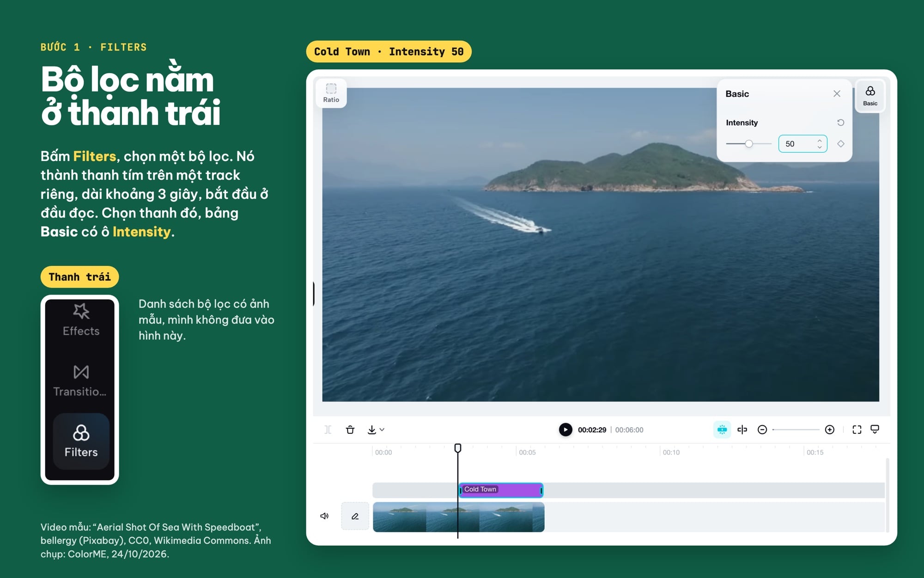Adjust the timeline zoom slider
The image size is (924, 578).
796,430
